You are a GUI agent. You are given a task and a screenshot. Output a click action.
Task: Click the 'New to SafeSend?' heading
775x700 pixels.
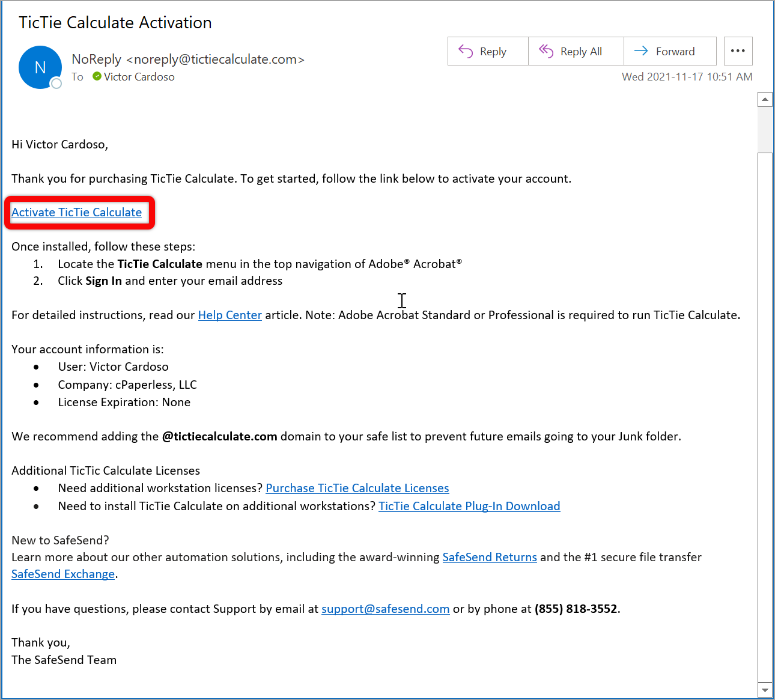(x=60, y=540)
